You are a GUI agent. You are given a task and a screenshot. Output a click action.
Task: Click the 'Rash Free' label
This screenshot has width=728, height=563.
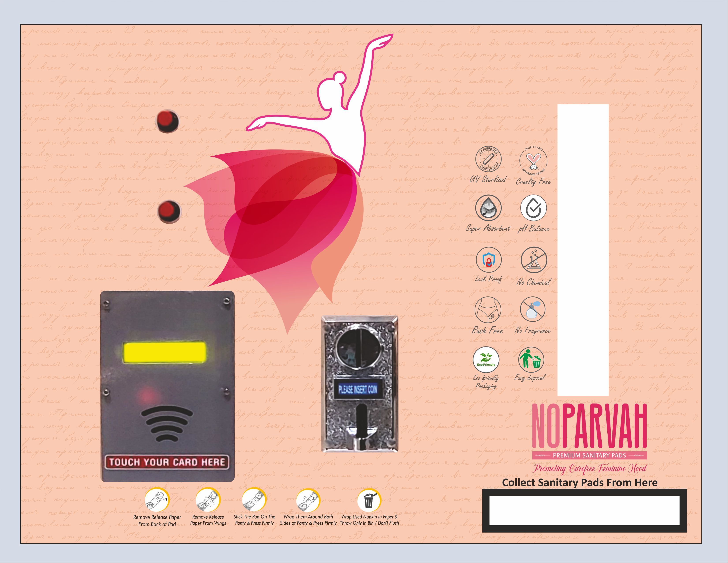(487, 331)
